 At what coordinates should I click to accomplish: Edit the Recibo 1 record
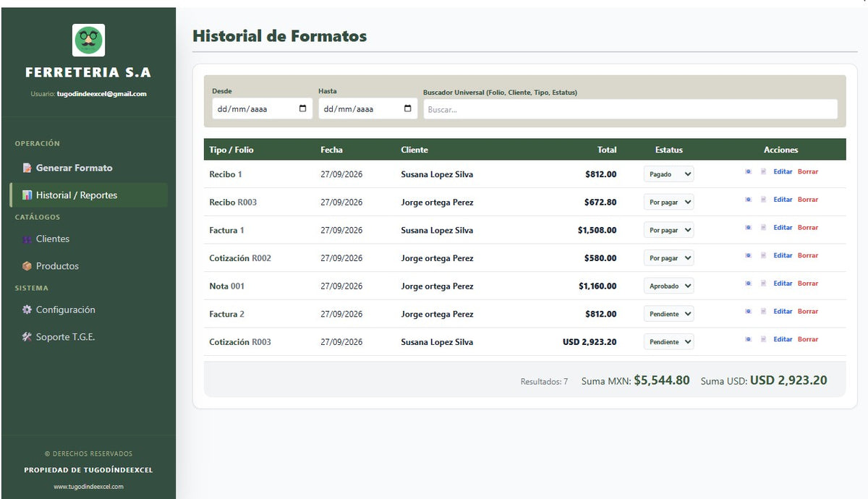click(783, 171)
